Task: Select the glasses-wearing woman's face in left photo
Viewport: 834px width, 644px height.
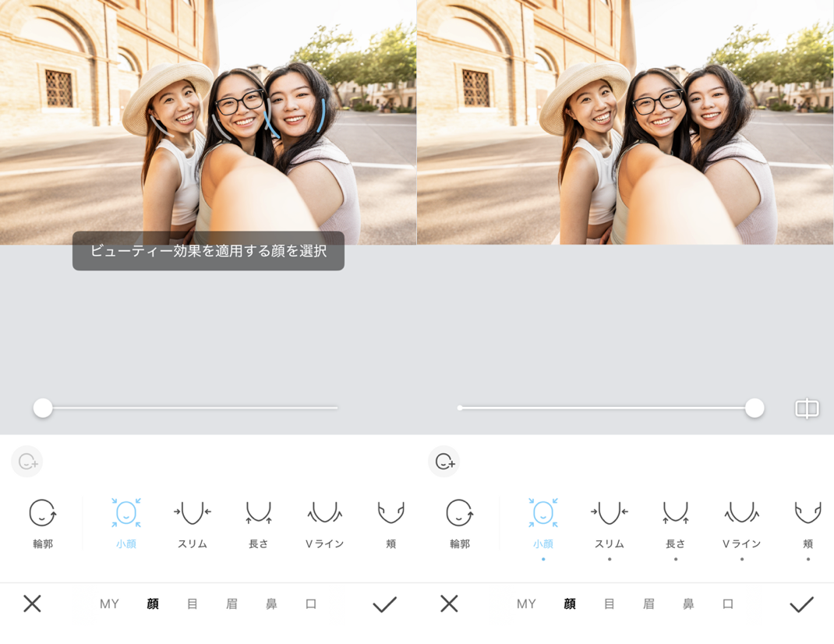Action: [240, 113]
